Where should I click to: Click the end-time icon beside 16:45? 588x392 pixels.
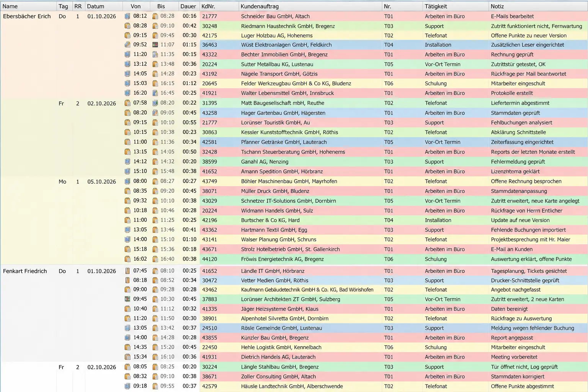pos(155,93)
